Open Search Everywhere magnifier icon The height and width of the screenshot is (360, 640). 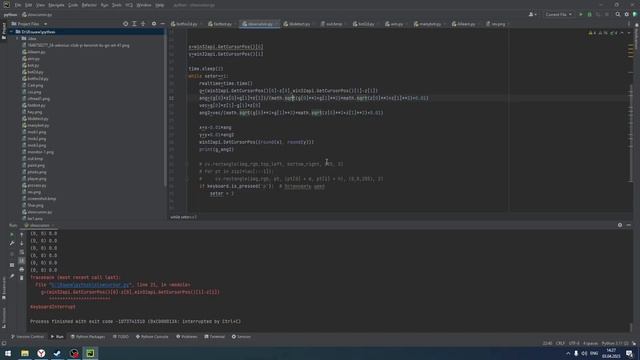pos(618,14)
